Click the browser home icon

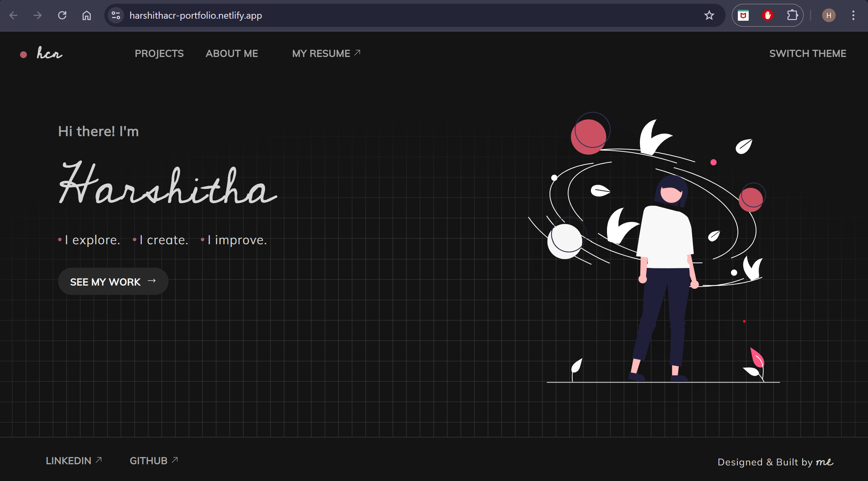pos(87,15)
